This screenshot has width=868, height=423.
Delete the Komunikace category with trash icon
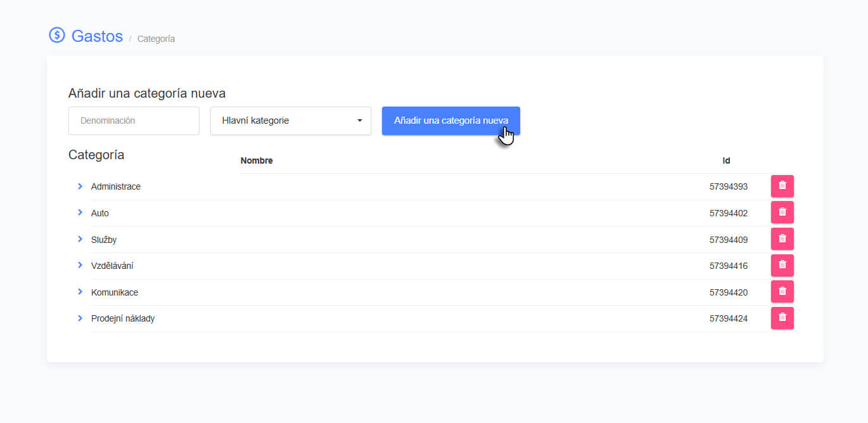click(782, 292)
